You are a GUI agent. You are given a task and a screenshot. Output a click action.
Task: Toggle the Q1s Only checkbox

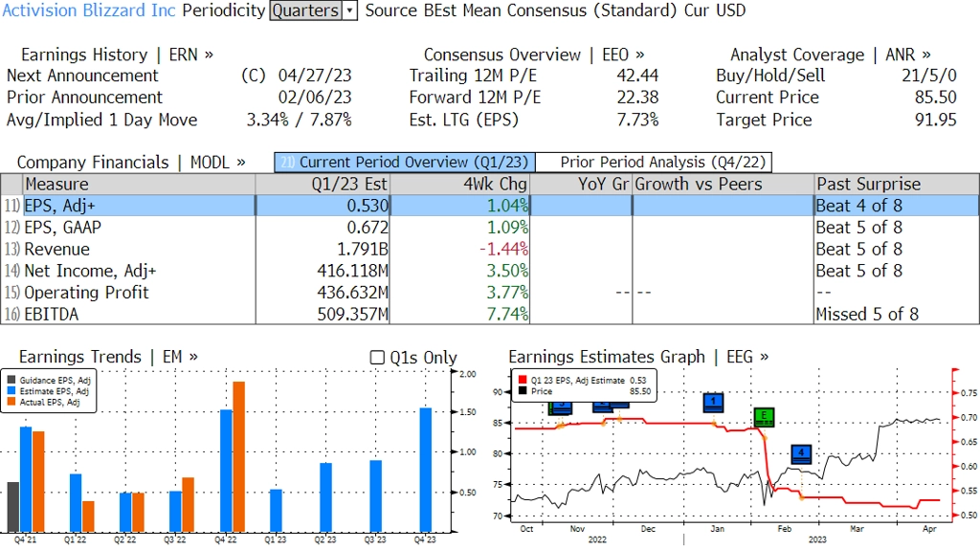click(377, 358)
